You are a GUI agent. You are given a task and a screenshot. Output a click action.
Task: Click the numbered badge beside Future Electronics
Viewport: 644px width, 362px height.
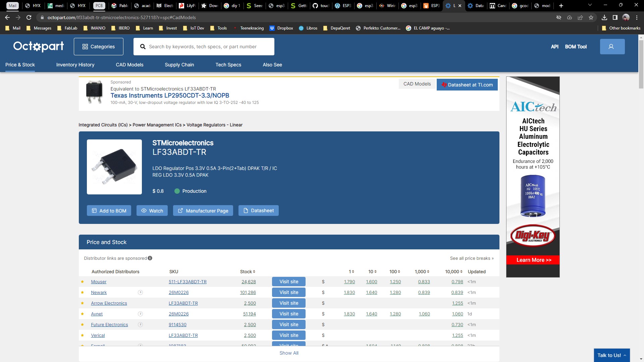pyautogui.click(x=140, y=324)
